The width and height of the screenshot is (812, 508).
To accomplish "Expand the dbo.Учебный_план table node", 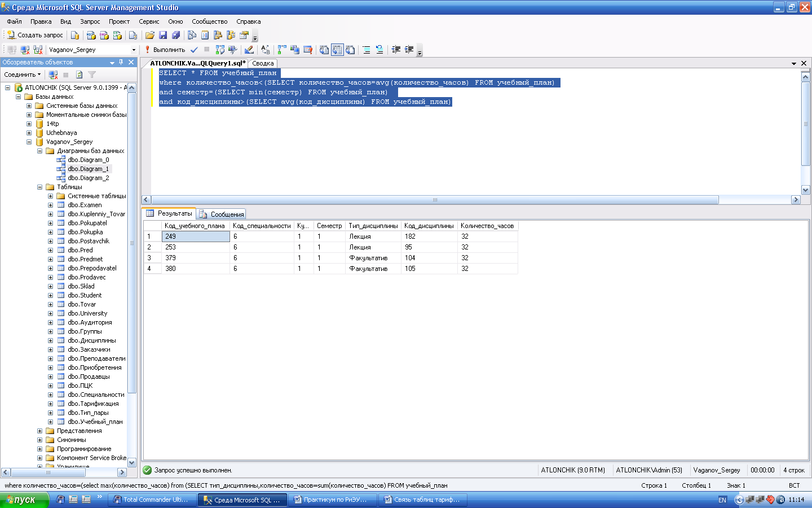I will 50,422.
